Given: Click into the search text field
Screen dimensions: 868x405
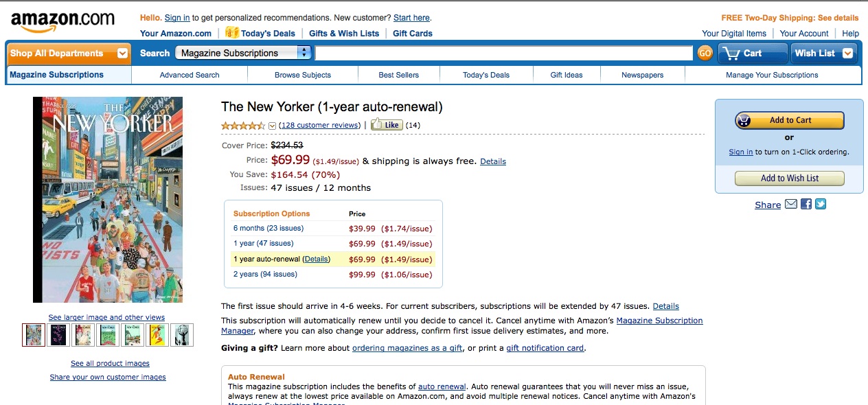Looking at the screenshot, I should click(x=503, y=53).
